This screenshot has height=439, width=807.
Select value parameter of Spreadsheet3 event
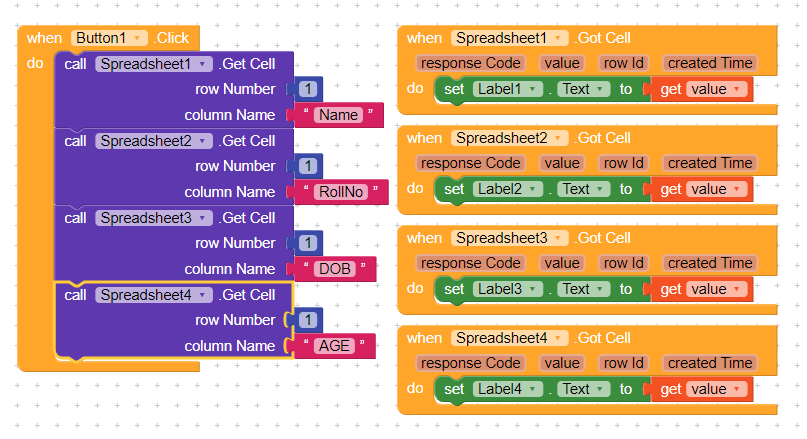tap(562, 262)
